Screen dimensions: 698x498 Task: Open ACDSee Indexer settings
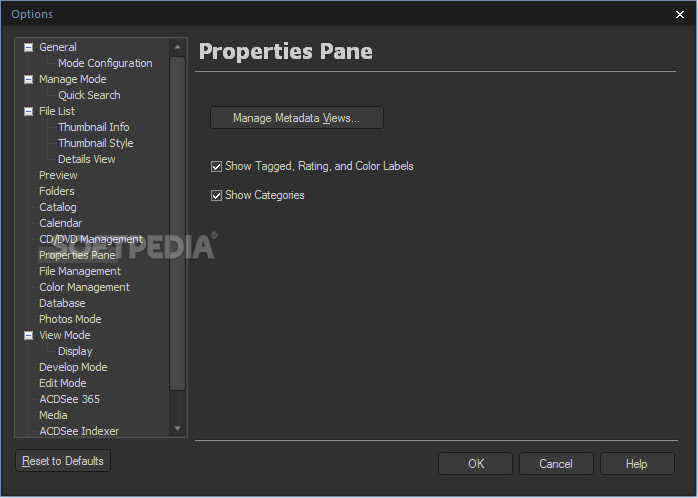(x=79, y=431)
